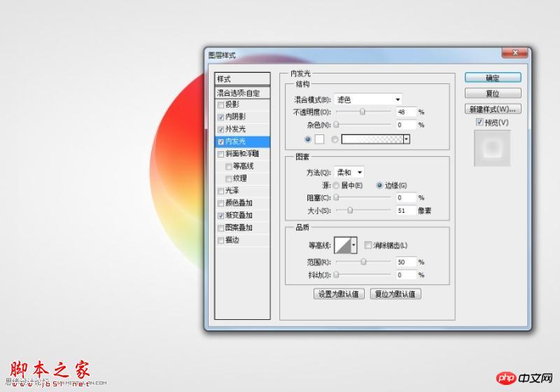Open the 等高线 contour picker arrow
The width and height of the screenshot is (560, 392).
click(353, 245)
